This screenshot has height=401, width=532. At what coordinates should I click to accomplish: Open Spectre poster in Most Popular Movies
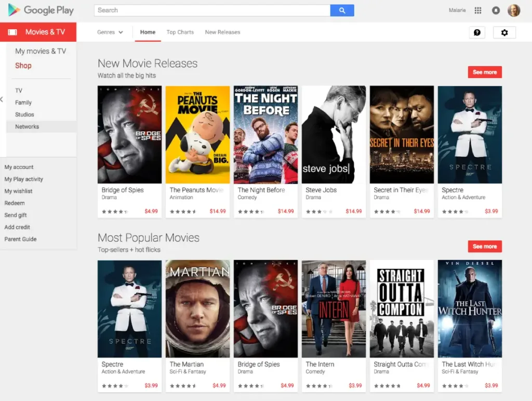click(129, 308)
